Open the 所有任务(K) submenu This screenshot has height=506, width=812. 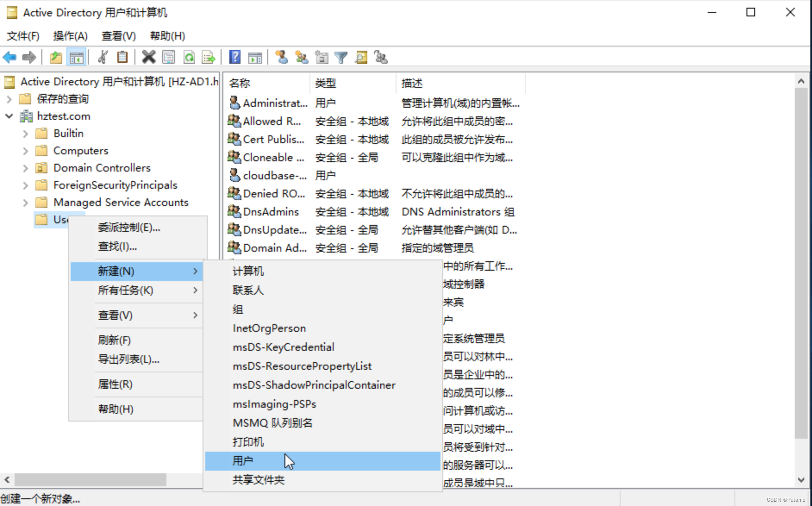coord(137,290)
